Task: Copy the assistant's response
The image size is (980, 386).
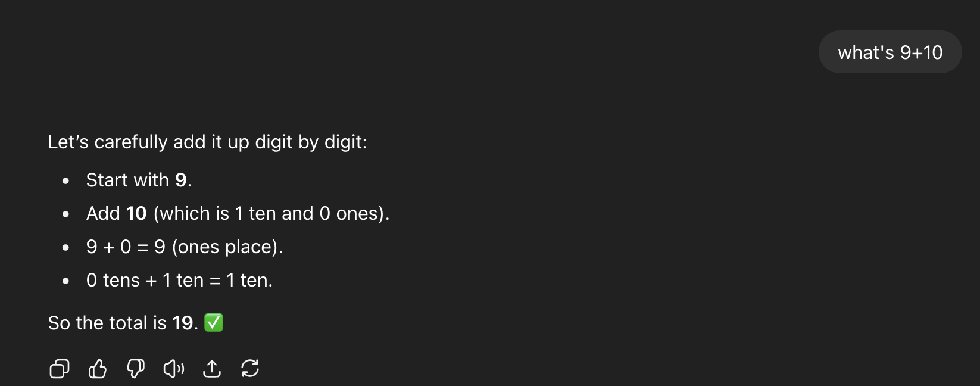Action: [x=60, y=369]
